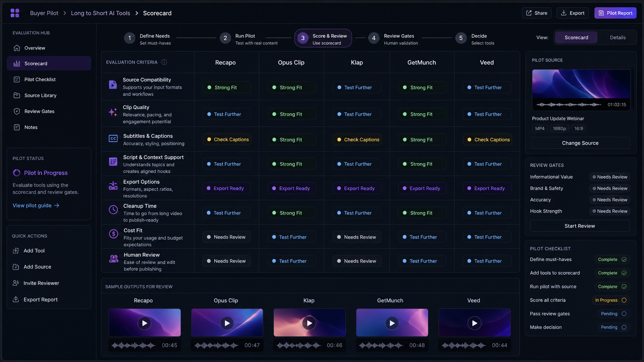
Task: Play the Opus Clip sample output
Action: tap(227, 323)
